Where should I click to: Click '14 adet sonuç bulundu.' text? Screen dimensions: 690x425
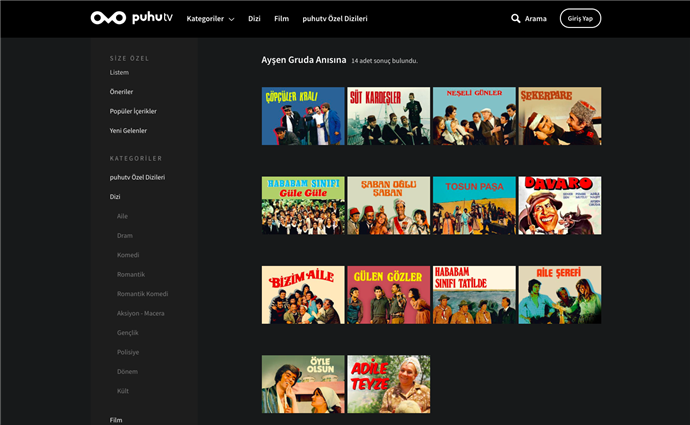tap(385, 61)
